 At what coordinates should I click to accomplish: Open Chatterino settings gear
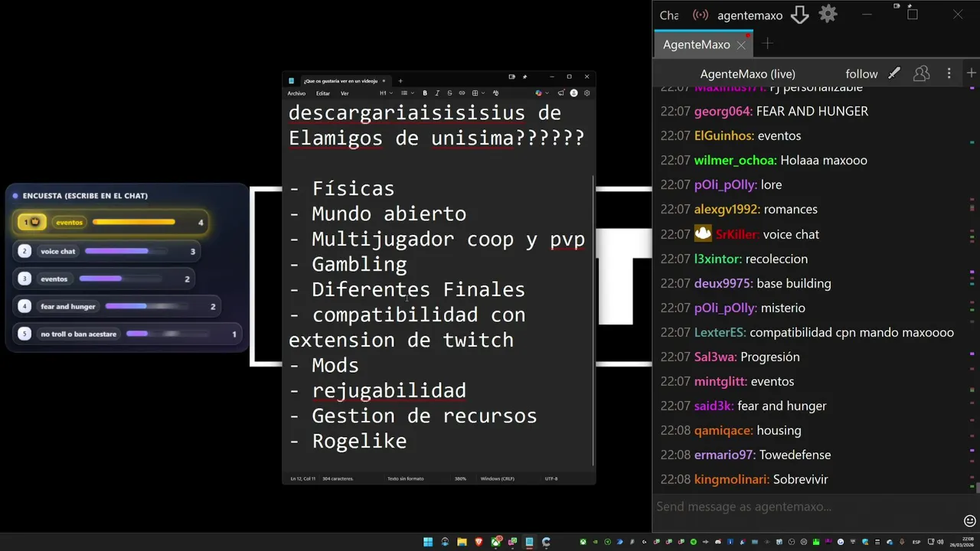coord(828,14)
